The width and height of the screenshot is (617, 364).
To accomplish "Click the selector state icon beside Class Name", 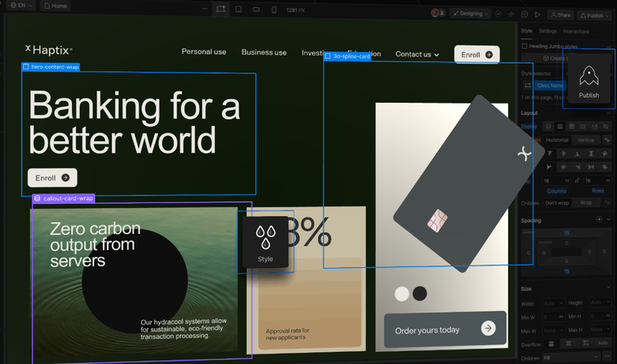I will pos(528,86).
